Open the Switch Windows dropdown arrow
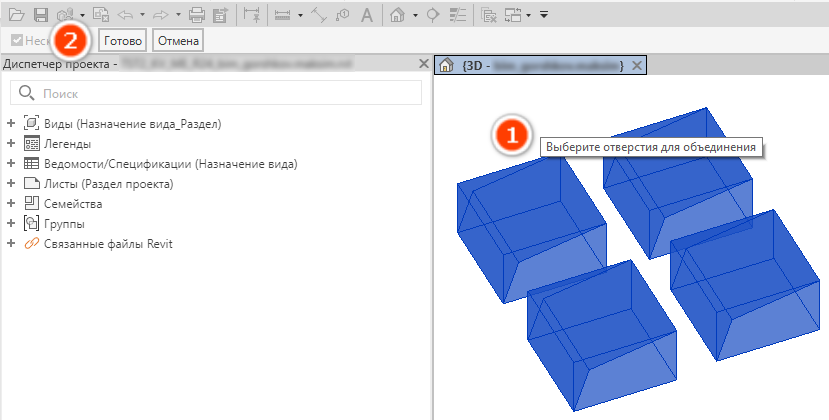829x420 pixels. coord(528,15)
